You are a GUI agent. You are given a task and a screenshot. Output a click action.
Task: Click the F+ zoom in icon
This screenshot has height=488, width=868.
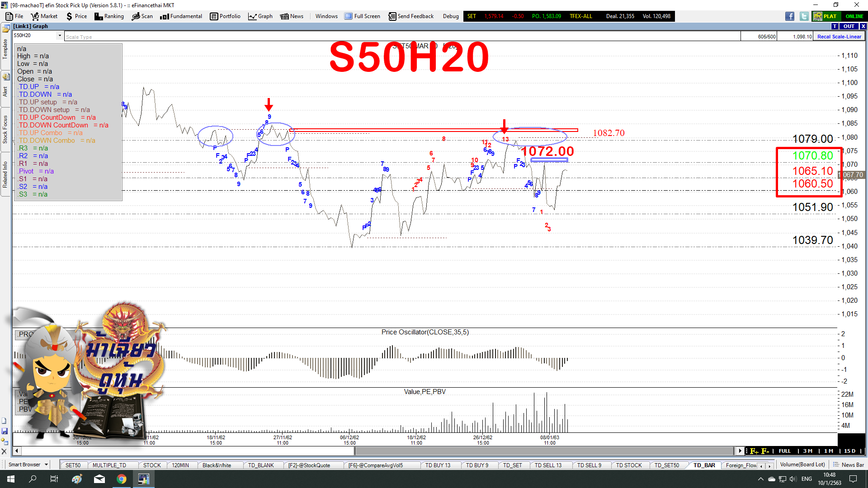click(754, 451)
